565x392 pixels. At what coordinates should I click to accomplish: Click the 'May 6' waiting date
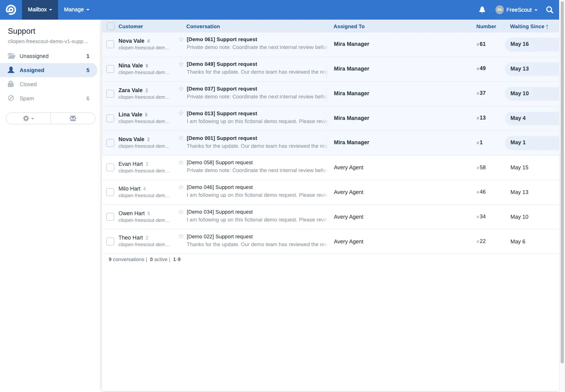point(518,241)
